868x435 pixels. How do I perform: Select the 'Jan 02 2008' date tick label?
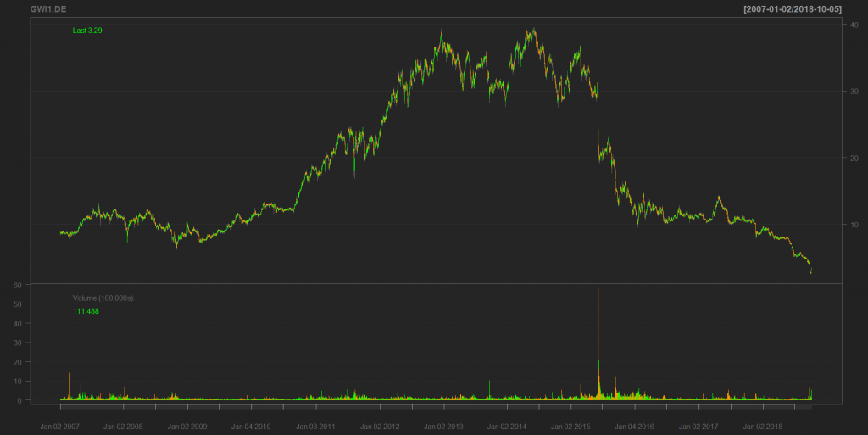[125, 427]
